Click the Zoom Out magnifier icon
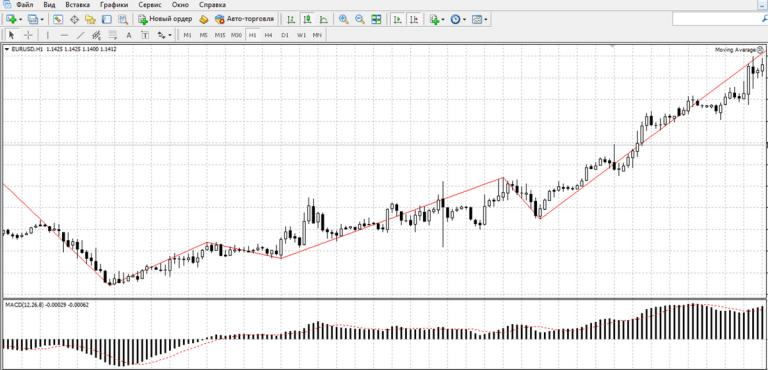This screenshot has height=370, width=768. pyautogui.click(x=360, y=20)
